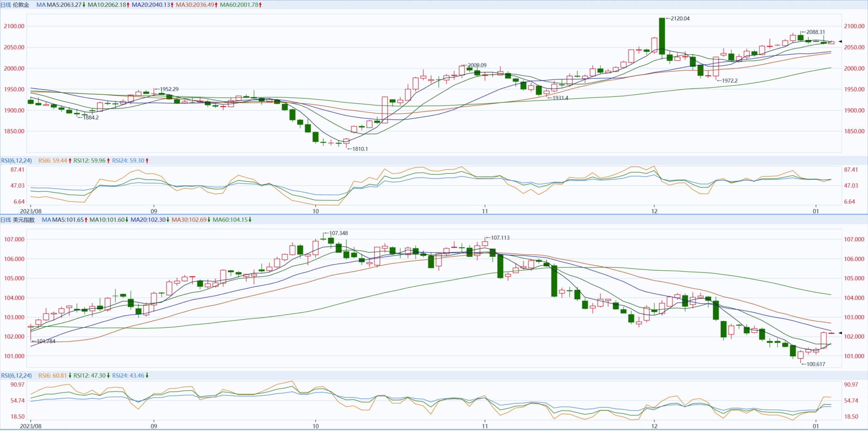The height and width of the screenshot is (431, 868).
Task: Click the 101.784 low annotation
Action: pos(43,341)
